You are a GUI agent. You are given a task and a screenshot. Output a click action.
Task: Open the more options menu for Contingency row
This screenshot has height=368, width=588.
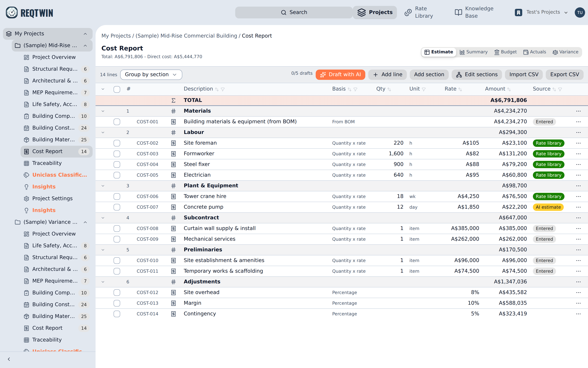pos(578,314)
